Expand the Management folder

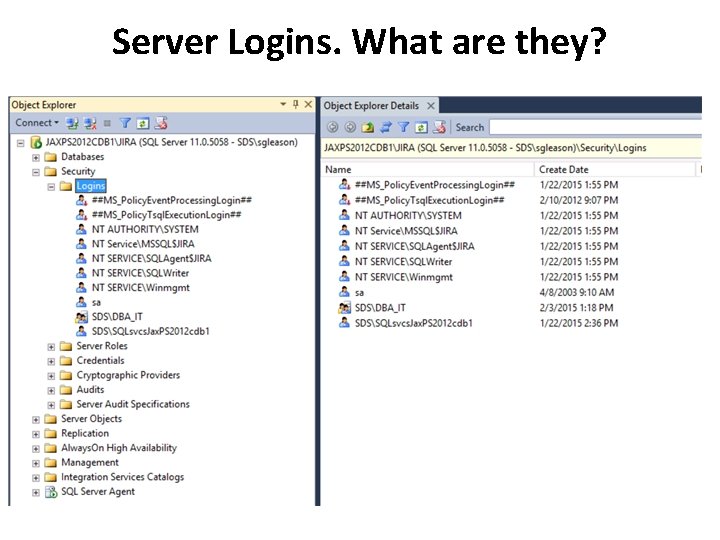click(36, 463)
